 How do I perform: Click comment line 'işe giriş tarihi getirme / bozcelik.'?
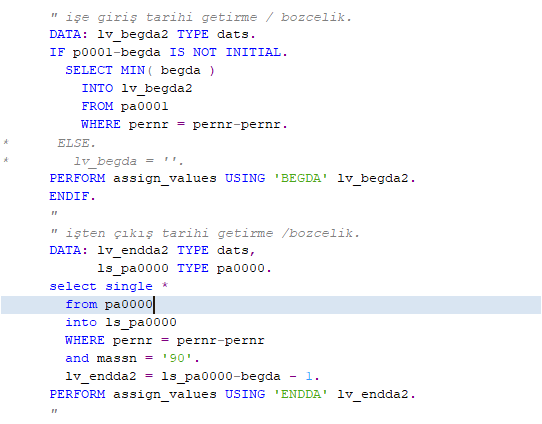(x=201, y=17)
